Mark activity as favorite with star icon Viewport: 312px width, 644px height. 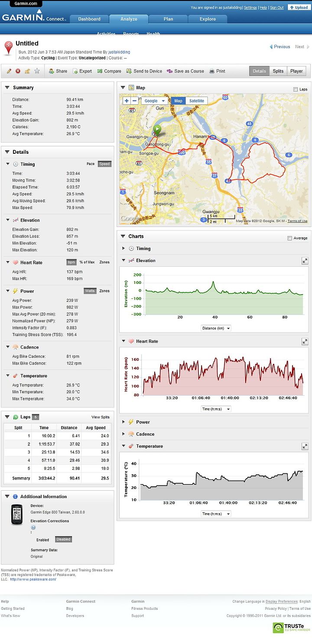pos(37,71)
